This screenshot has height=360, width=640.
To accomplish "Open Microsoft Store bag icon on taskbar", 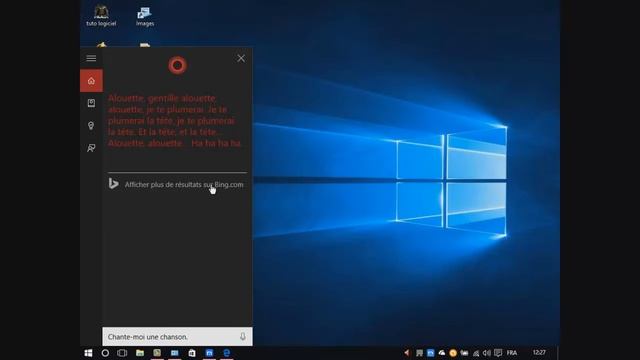I will (x=192, y=353).
